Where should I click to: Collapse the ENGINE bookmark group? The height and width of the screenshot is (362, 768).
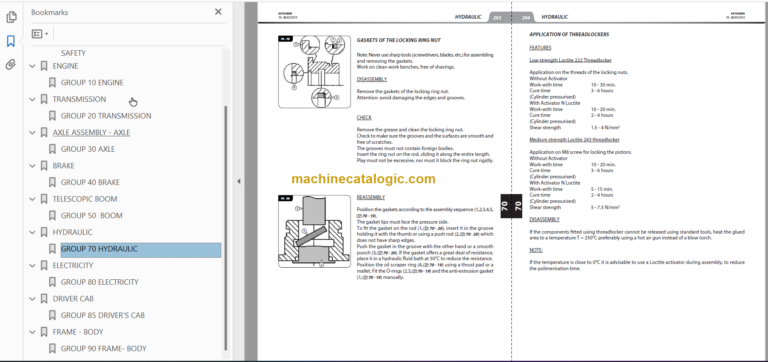[33, 66]
